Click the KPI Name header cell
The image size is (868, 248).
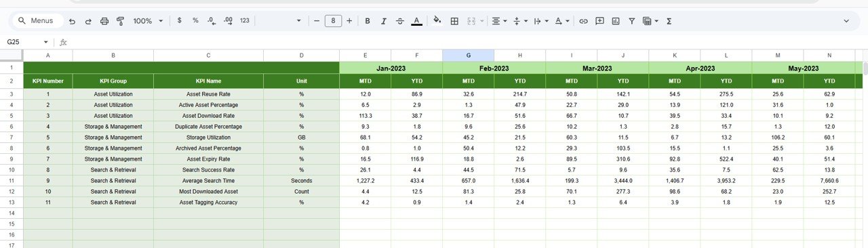(208, 81)
